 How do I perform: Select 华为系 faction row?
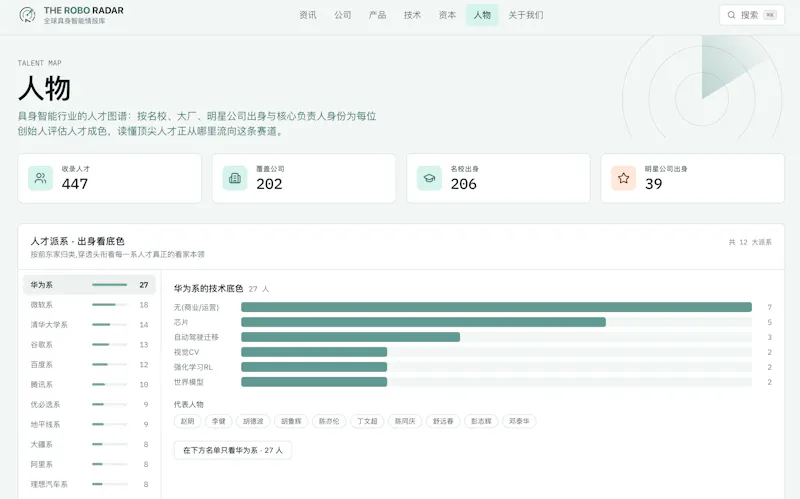(x=89, y=285)
